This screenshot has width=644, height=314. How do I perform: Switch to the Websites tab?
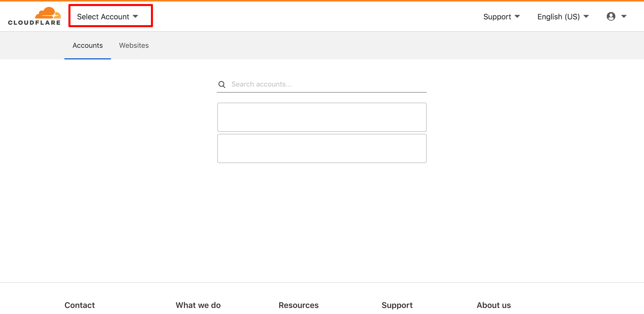tap(134, 46)
